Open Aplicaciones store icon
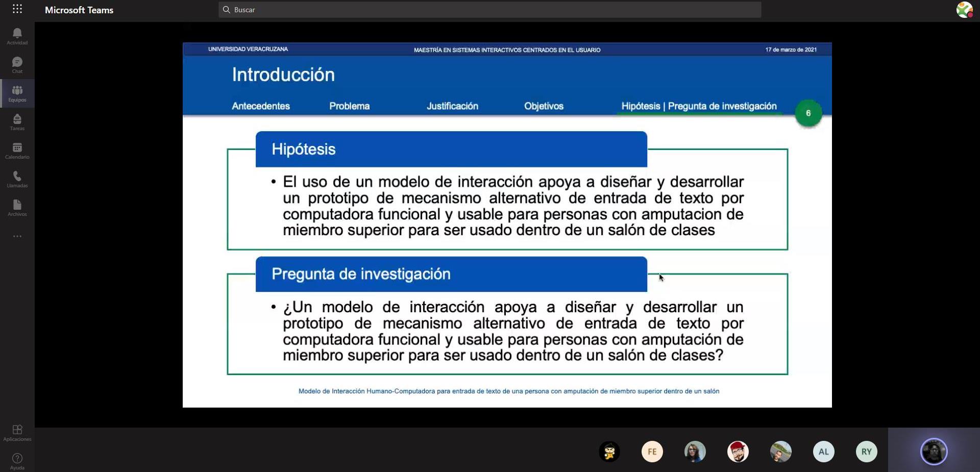This screenshot has width=980, height=472. [17, 432]
